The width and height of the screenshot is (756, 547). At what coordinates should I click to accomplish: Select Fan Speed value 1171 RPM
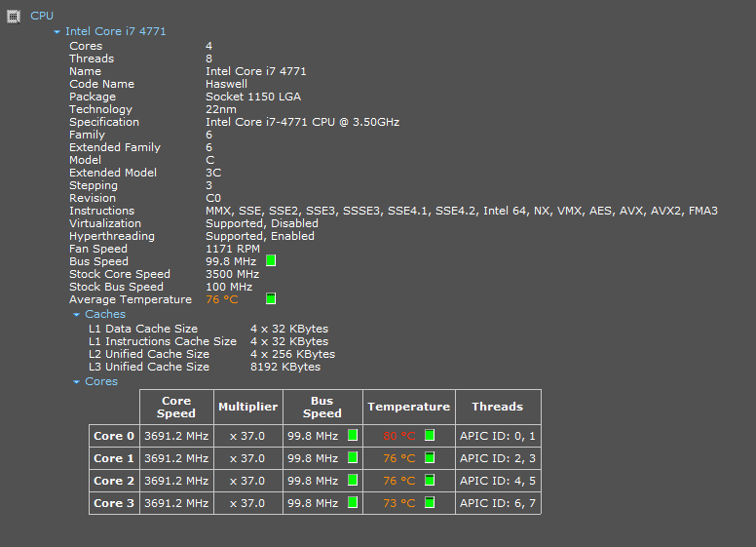(233, 249)
